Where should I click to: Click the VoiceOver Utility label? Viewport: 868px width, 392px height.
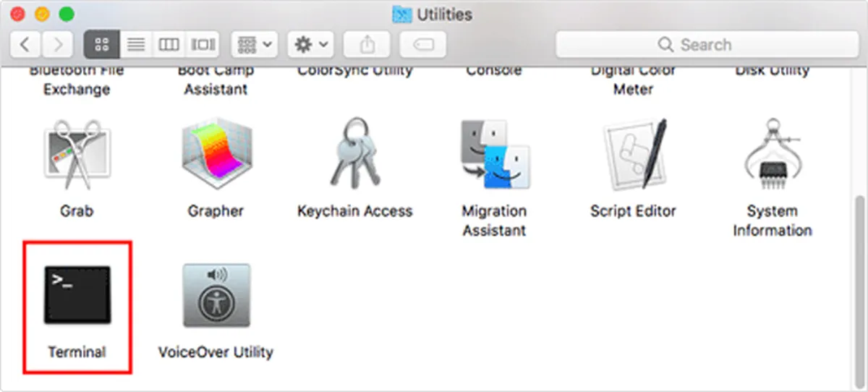pos(216,352)
